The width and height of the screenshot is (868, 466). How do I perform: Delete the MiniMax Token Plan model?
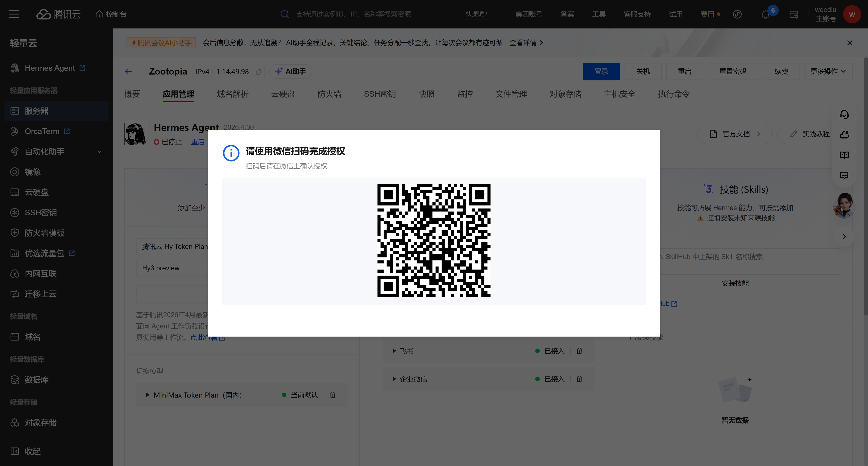[x=333, y=395]
